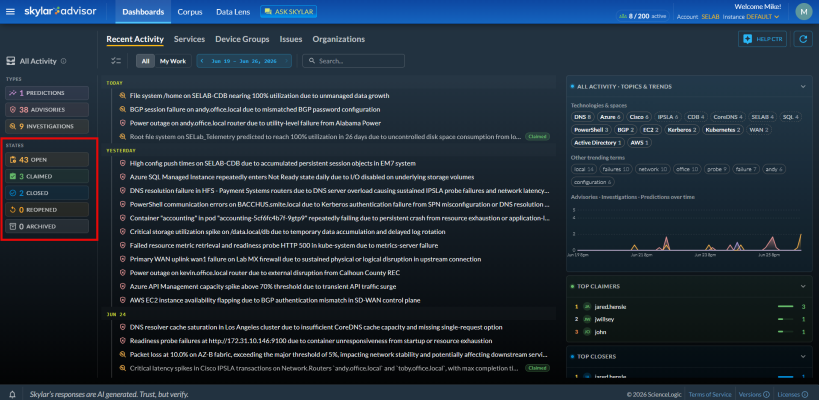This screenshot has height=400, width=819.
Task: Open the Instance DEFAULT dropdown
Action: [x=763, y=17]
